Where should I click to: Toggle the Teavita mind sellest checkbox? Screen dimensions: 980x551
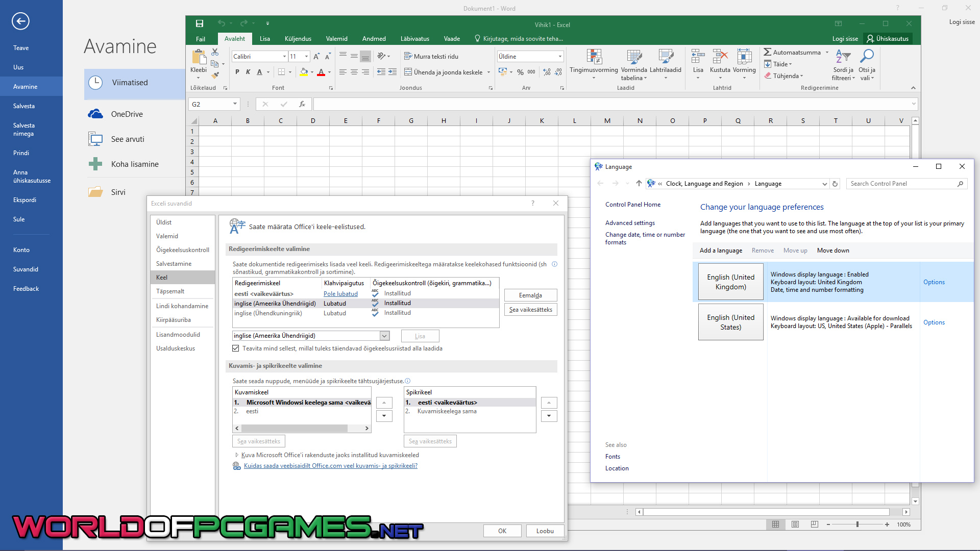235,348
